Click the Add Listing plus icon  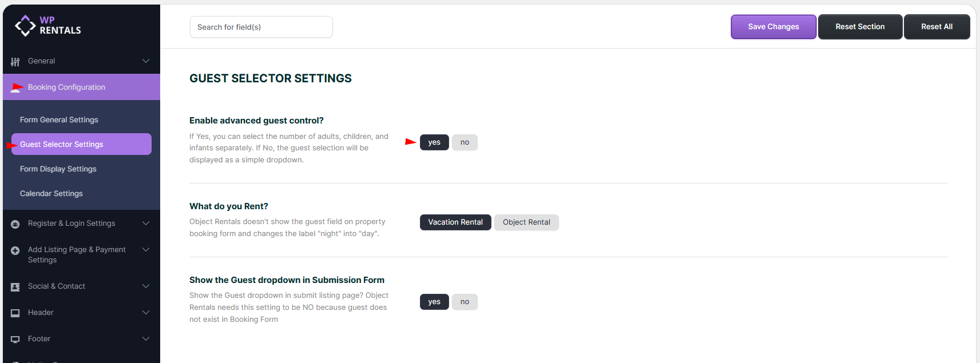[x=15, y=250]
